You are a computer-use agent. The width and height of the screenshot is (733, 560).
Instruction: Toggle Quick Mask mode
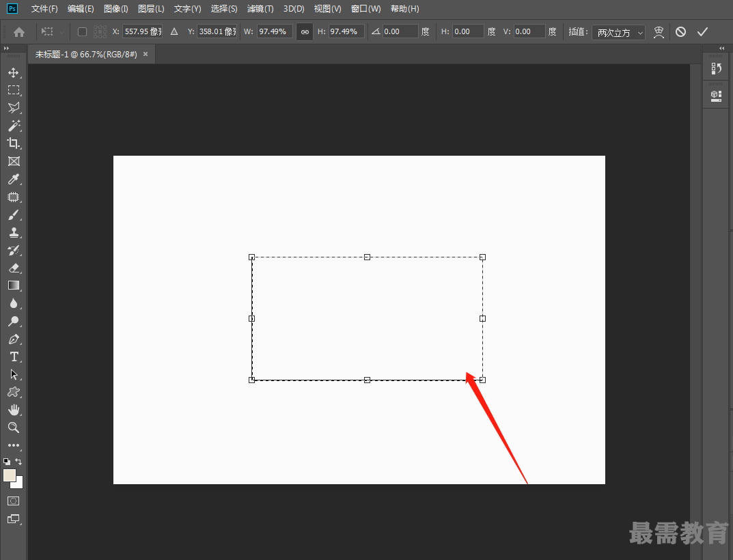pyautogui.click(x=14, y=501)
